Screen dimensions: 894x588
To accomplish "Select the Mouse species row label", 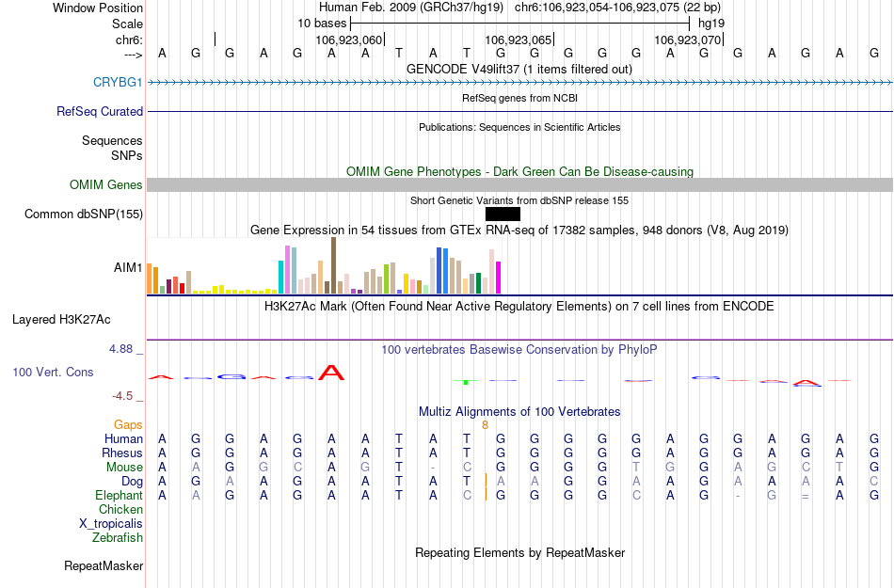I will (124, 468).
